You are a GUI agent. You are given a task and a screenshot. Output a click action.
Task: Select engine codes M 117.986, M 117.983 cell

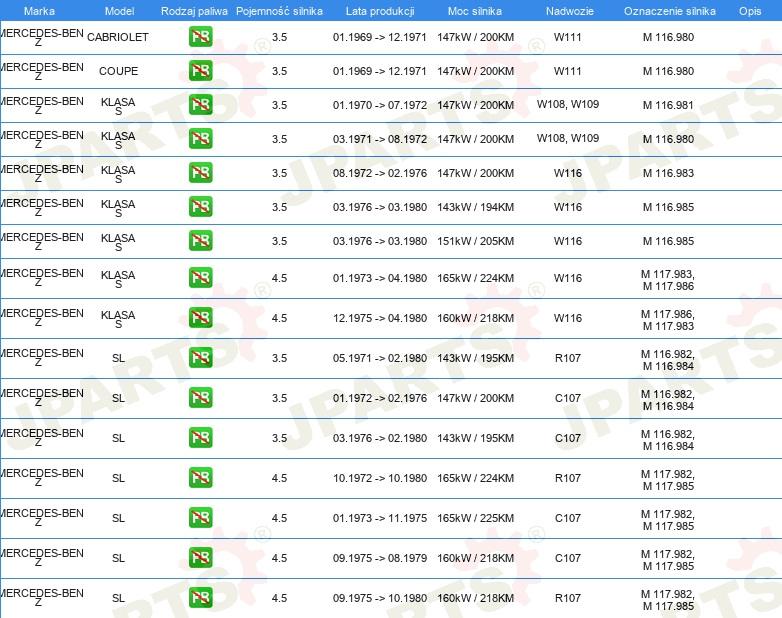(668, 320)
